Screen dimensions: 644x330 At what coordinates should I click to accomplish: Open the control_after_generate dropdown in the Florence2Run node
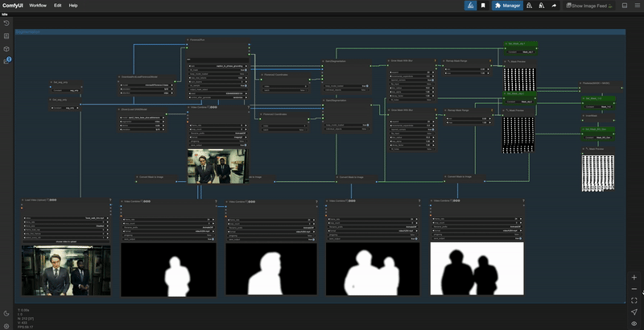217,97
